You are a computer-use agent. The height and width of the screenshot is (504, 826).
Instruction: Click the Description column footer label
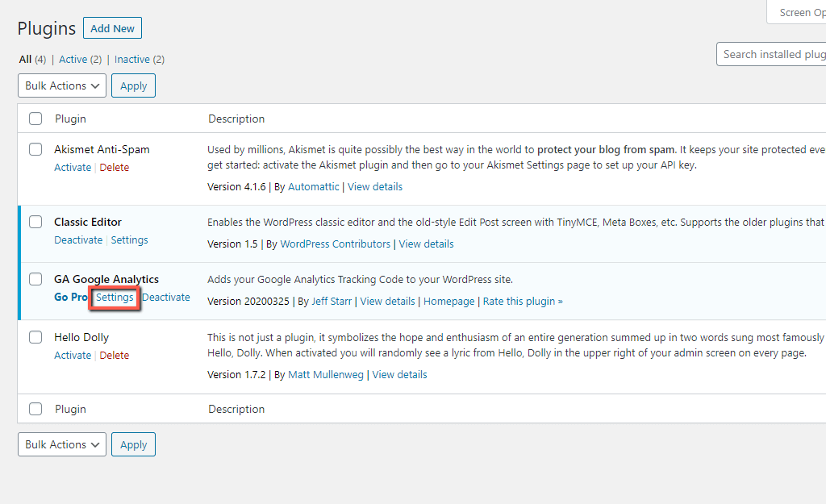(236, 409)
